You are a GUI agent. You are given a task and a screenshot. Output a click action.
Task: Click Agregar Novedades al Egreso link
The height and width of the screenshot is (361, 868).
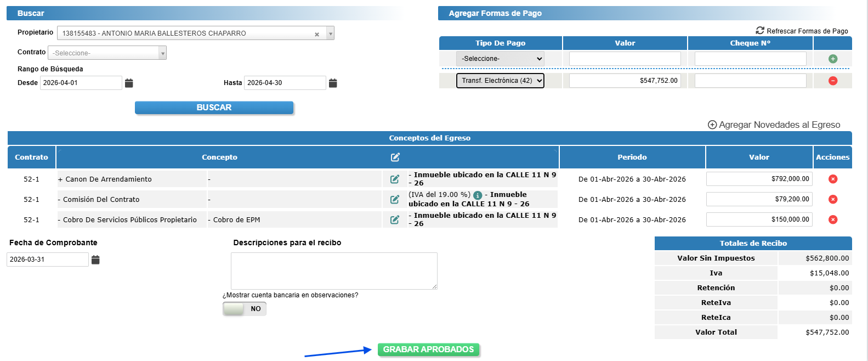pos(774,125)
